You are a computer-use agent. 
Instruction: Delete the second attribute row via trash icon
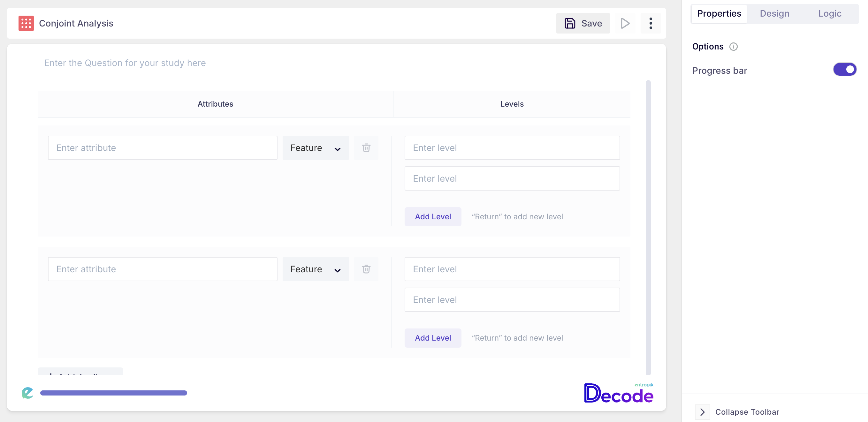[366, 269]
